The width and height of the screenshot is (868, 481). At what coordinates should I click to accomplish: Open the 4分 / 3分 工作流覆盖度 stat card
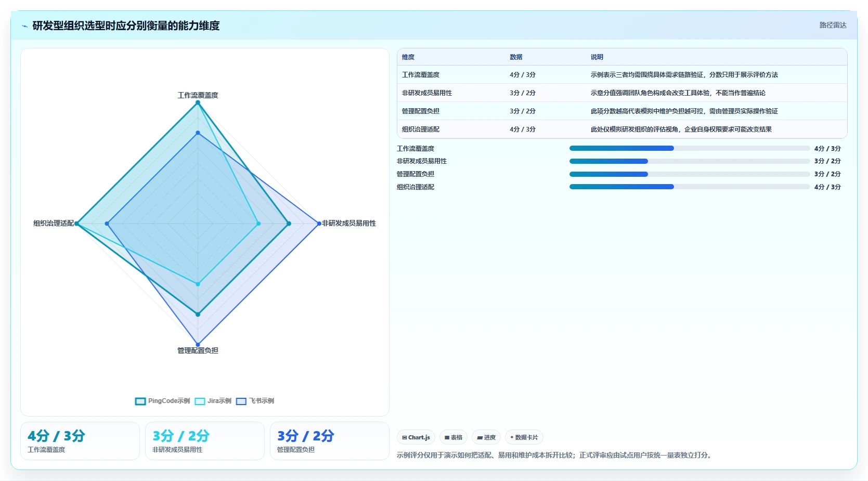point(80,441)
